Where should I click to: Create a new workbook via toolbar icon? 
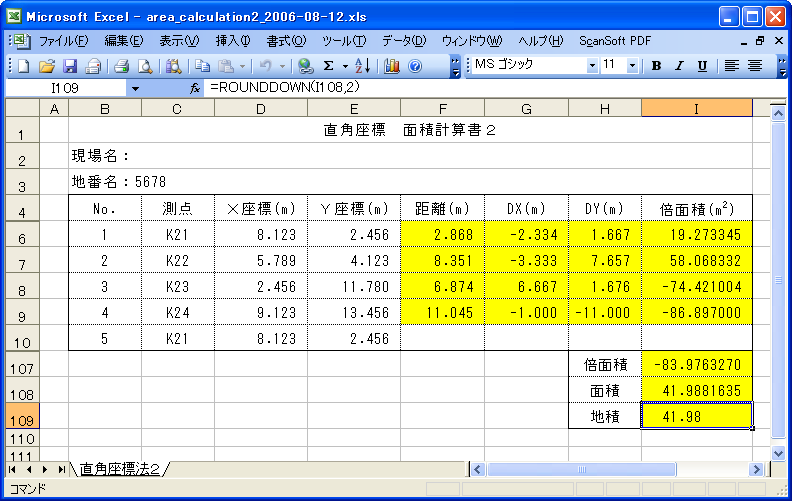click(23, 66)
